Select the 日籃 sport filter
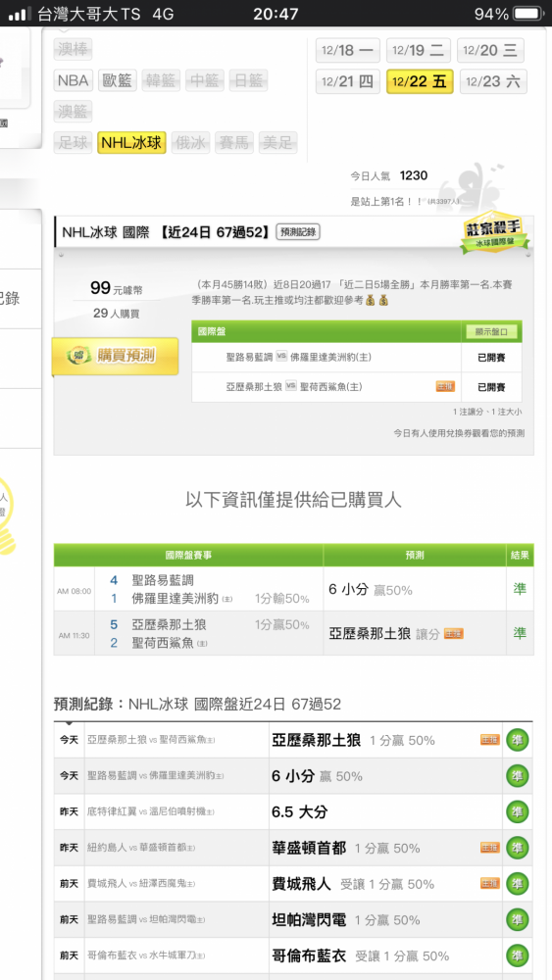The width and height of the screenshot is (552, 980). pos(248,80)
